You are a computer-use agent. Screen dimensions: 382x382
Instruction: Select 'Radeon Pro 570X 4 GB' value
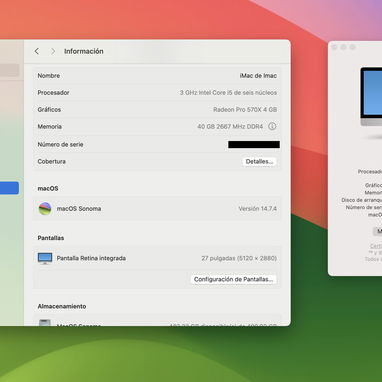(x=245, y=110)
